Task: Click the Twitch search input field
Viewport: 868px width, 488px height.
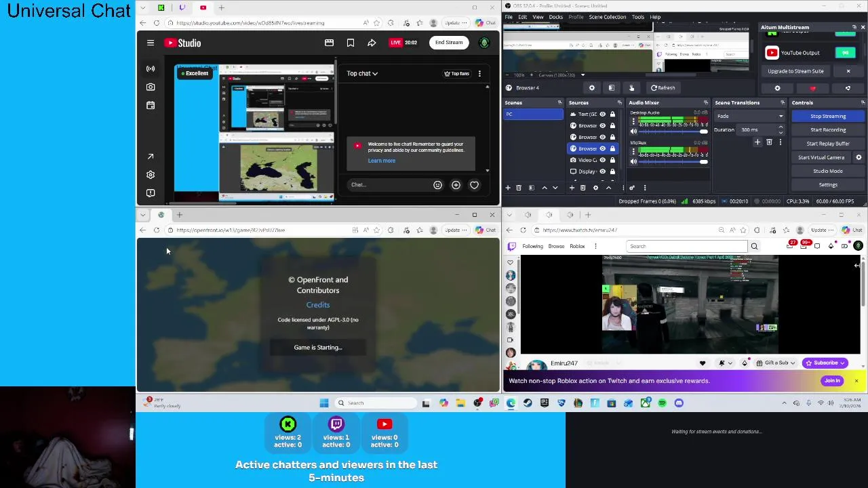Action: 686,246
